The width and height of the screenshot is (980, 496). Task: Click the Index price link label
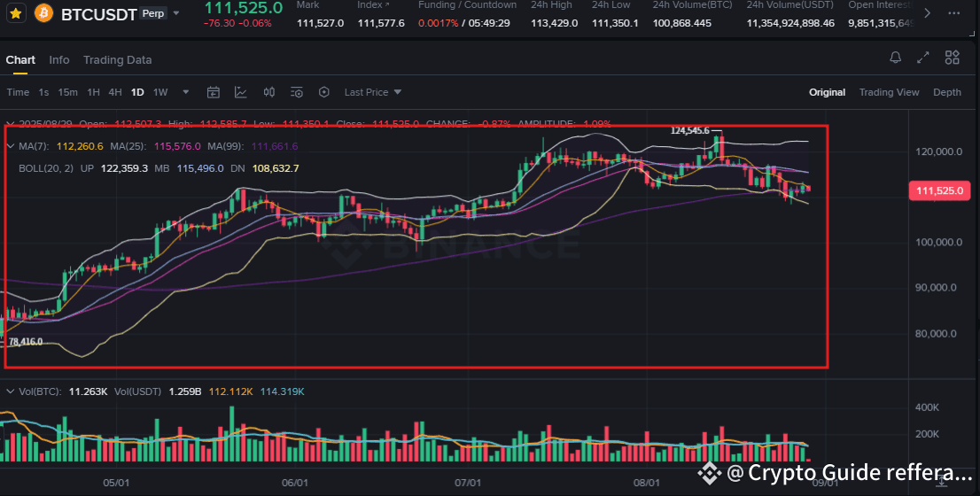point(373,5)
